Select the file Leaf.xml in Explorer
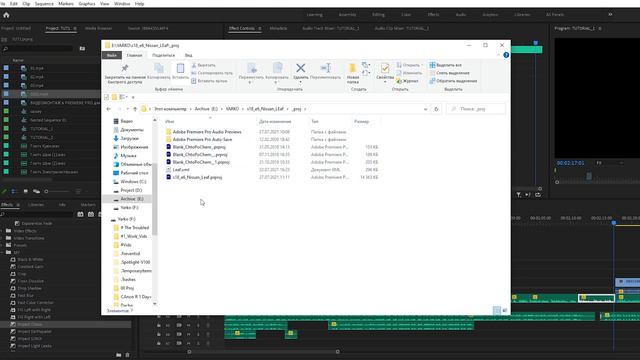 (180, 170)
